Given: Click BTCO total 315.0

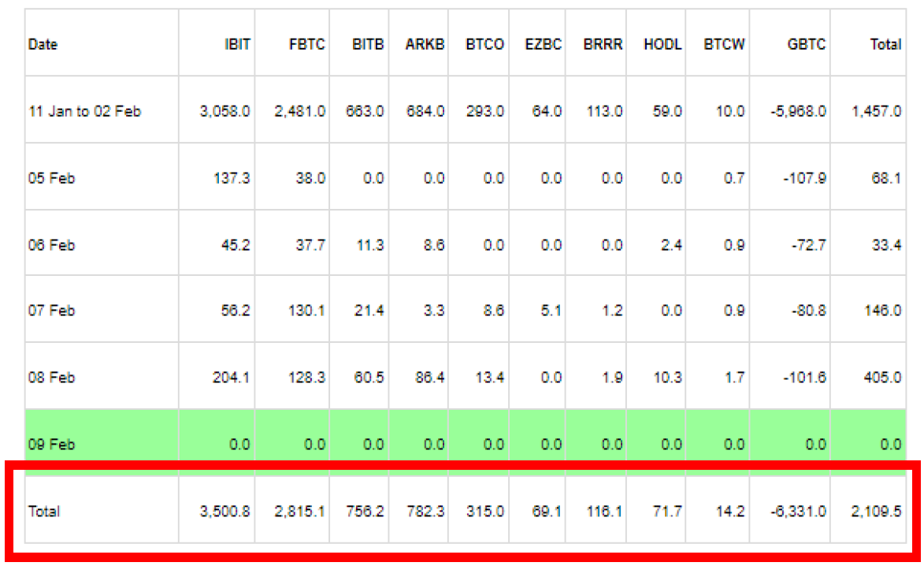Looking at the screenshot, I should pyautogui.click(x=485, y=511).
